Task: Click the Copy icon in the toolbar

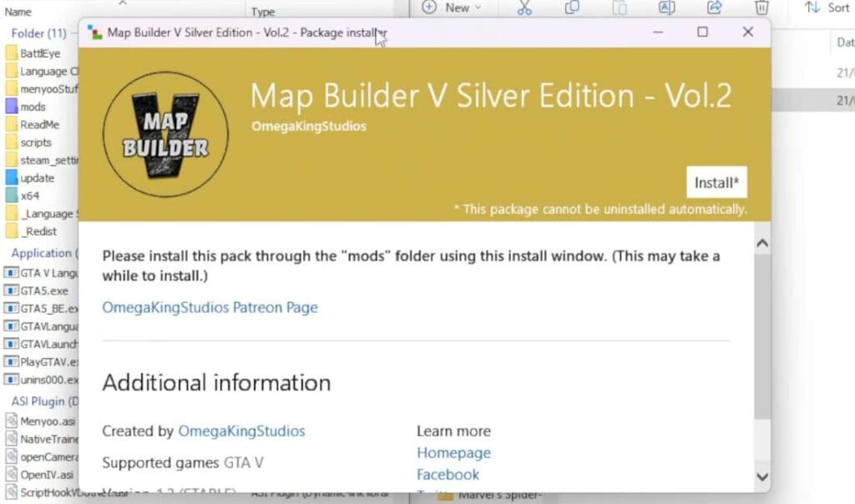Action: tap(571, 8)
